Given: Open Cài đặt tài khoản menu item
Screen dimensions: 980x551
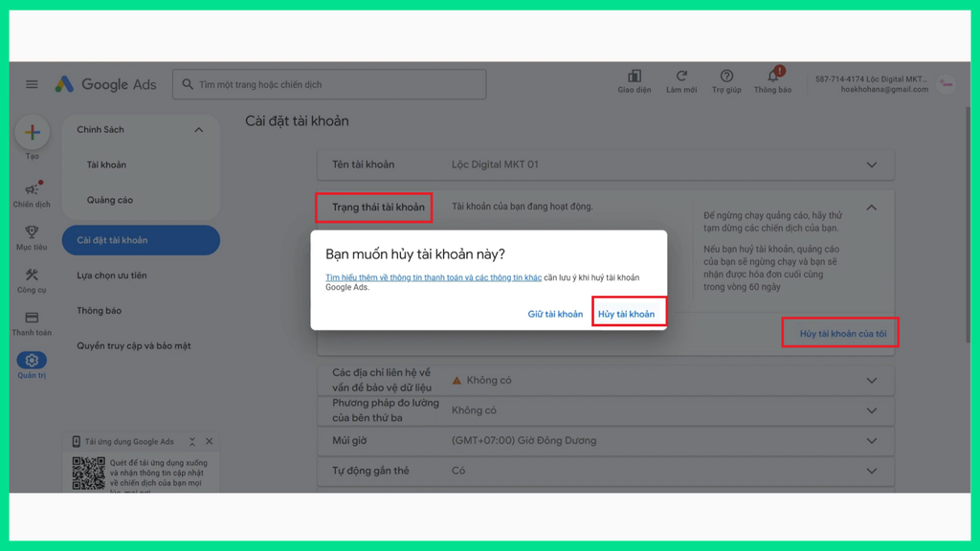Looking at the screenshot, I should click(x=141, y=240).
